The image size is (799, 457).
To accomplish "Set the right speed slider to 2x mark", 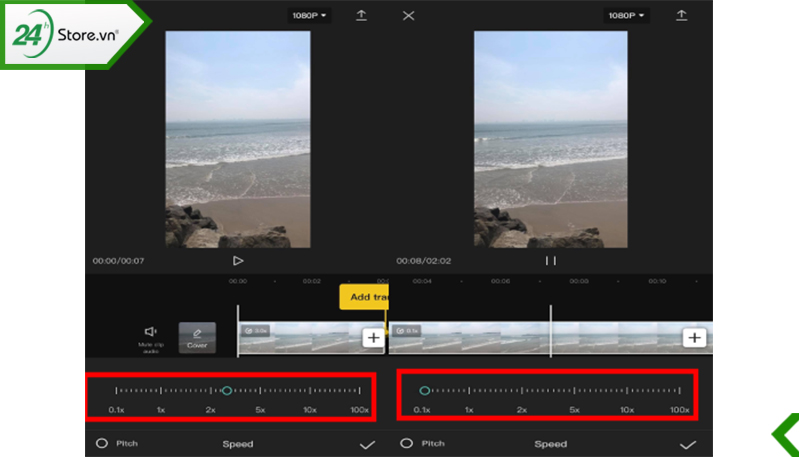I will pyautogui.click(x=522, y=391).
